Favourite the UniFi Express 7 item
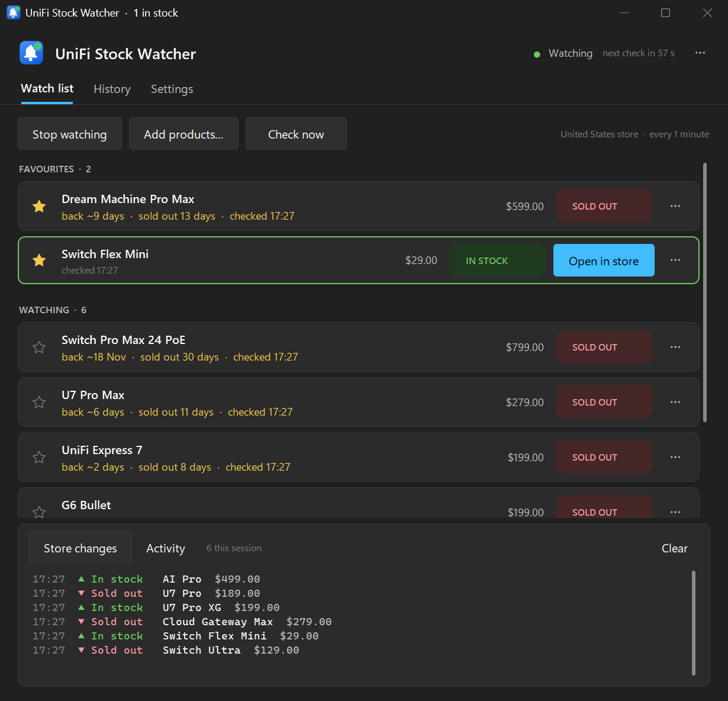Viewport: 728px width, 701px height. click(39, 457)
